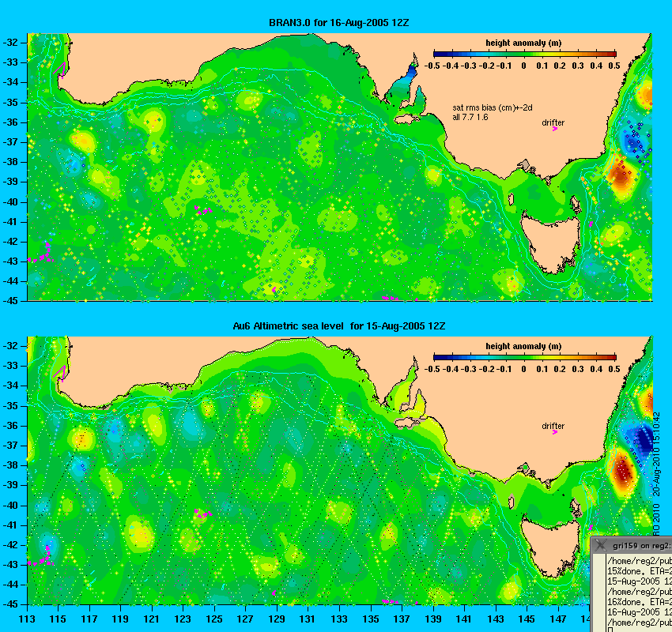
Task: Click the gri159 terminal's left-side scrollbar
Action: tap(598, 593)
